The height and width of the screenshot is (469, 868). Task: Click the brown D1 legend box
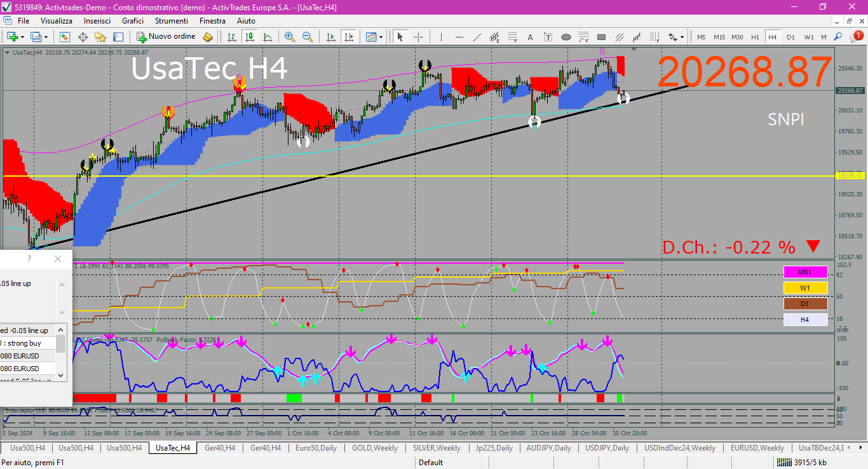(805, 304)
